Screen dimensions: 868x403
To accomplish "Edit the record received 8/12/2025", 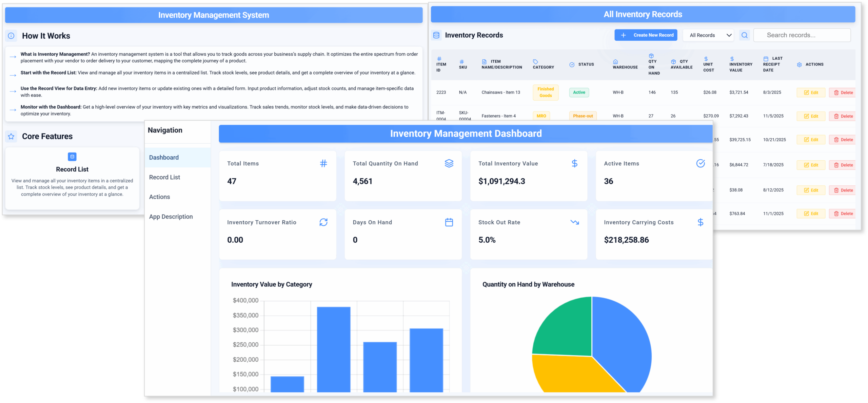I will pyautogui.click(x=811, y=190).
